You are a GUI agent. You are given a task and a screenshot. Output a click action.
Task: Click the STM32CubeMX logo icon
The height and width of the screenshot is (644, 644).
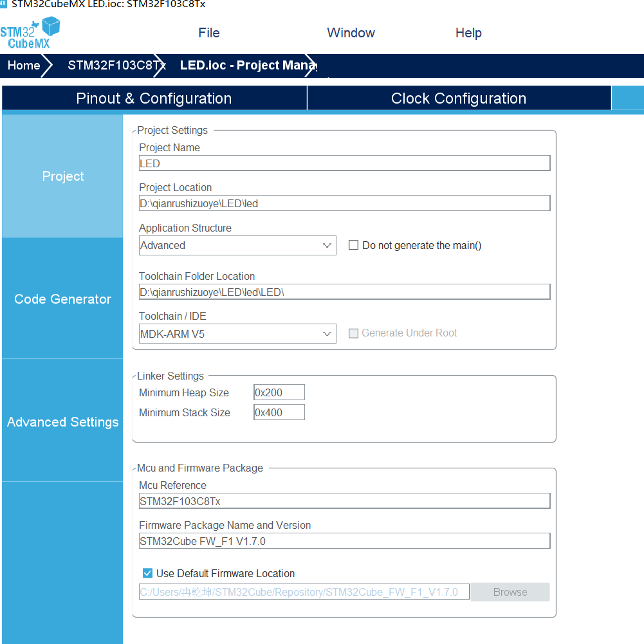point(30,33)
